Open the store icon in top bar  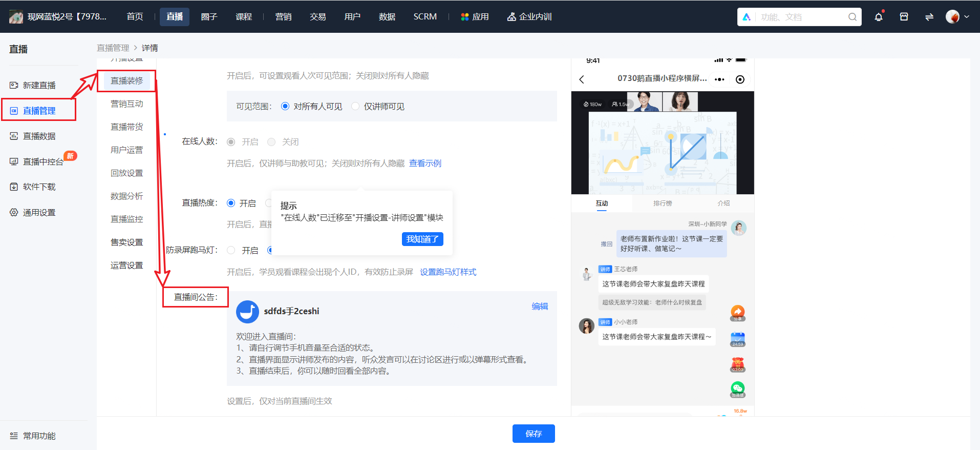point(904,17)
